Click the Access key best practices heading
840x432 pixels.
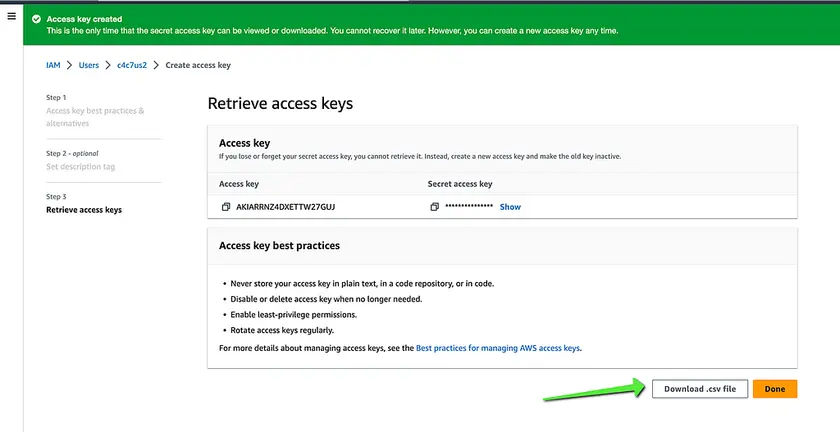(279, 245)
